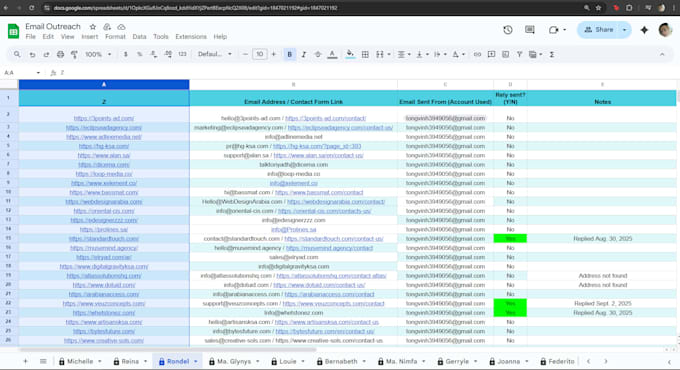Star the Email Outreach document
Screen dimensions: 680x370
click(x=92, y=27)
